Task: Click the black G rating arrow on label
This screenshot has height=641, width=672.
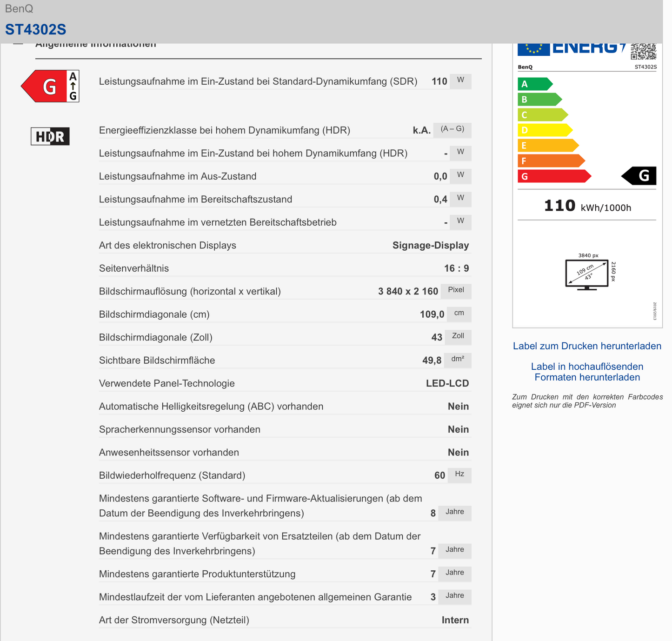Action: 639,176
